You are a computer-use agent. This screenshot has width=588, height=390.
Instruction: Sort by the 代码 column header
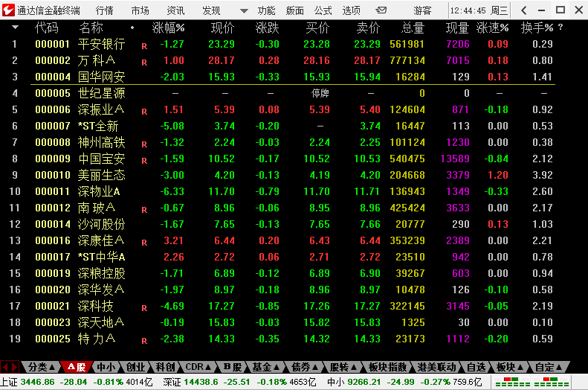tap(47, 28)
